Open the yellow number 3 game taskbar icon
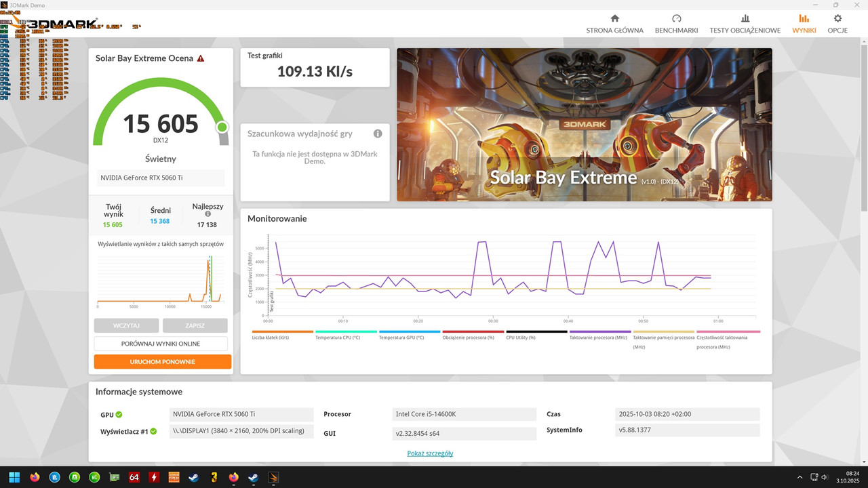The image size is (868, 488). click(x=214, y=477)
